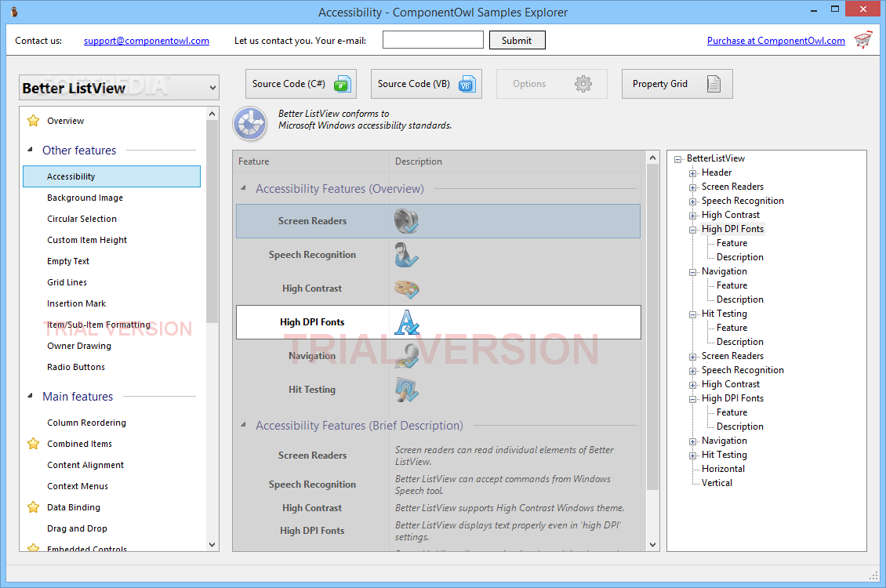The image size is (886, 588).
Task: Collapse Accessibility Features (Overview) group
Action: pos(244,188)
